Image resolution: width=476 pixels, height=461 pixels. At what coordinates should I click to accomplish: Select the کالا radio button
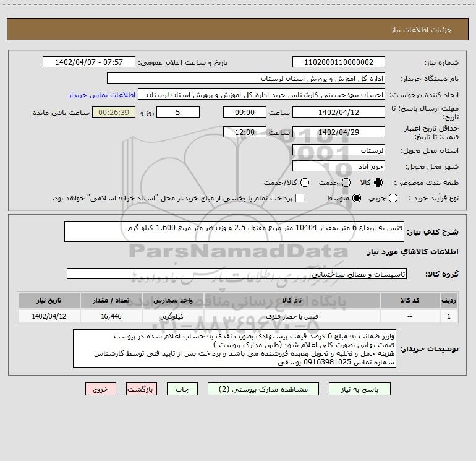coord(378,183)
